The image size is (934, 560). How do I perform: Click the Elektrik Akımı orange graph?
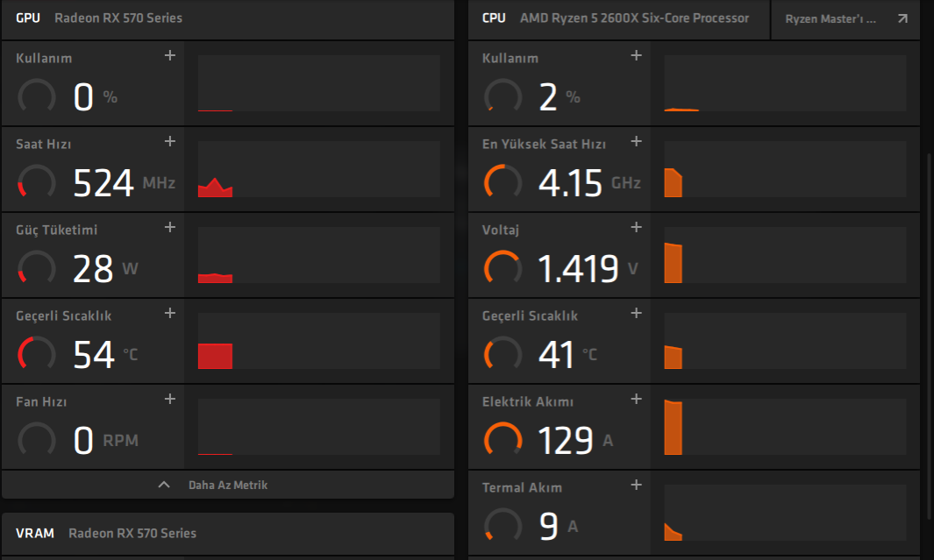pos(785,427)
